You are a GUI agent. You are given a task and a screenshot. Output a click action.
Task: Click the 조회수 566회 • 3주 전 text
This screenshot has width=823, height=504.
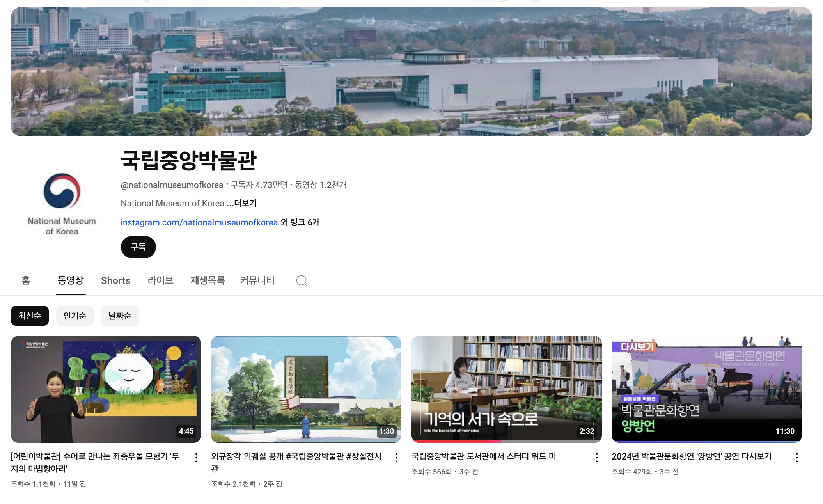[x=445, y=472]
